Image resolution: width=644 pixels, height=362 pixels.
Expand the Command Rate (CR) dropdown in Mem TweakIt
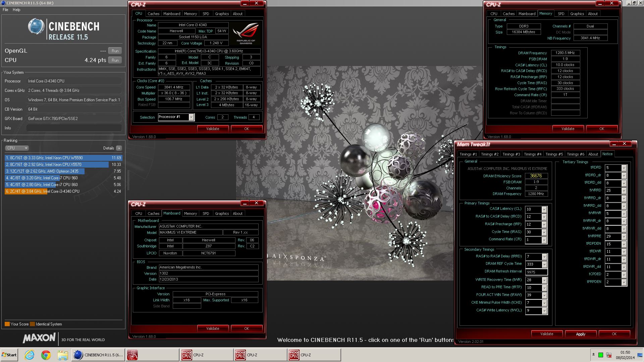(544, 240)
